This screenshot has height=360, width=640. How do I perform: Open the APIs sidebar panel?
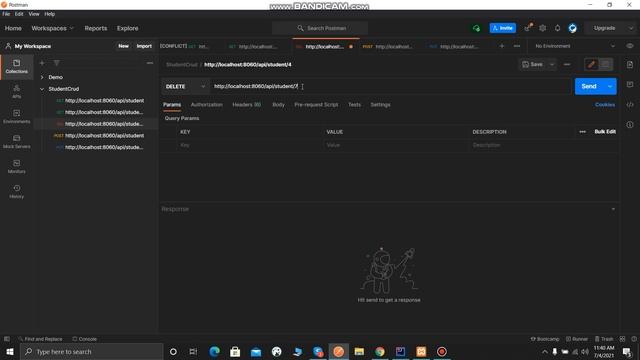(16, 91)
